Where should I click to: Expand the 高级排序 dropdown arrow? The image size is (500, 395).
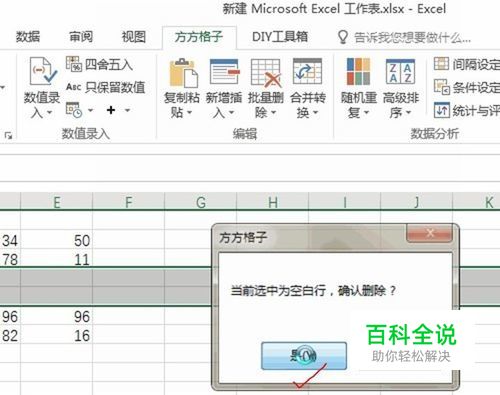click(x=408, y=113)
